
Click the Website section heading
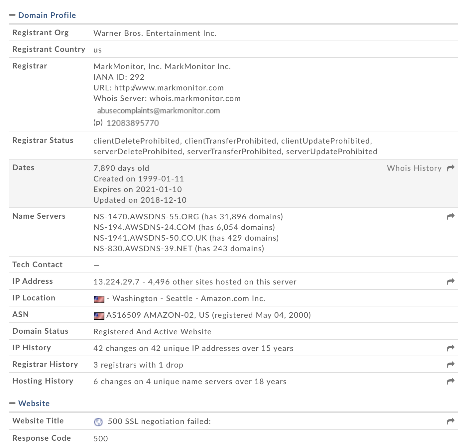pyautogui.click(x=34, y=403)
